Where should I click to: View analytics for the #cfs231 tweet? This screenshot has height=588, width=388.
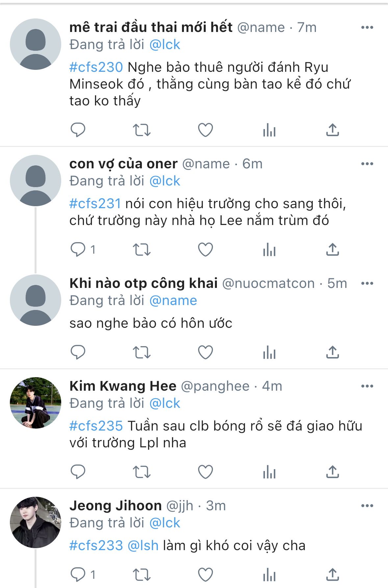269,249
